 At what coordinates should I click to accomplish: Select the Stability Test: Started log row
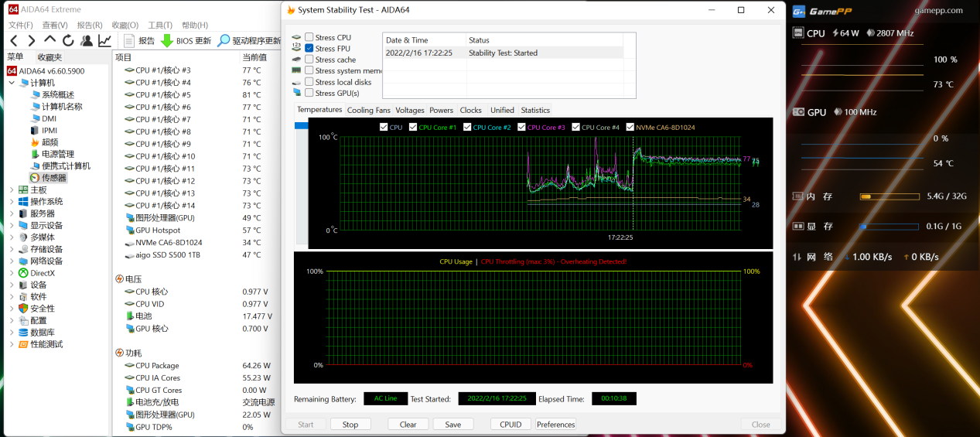pos(503,53)
